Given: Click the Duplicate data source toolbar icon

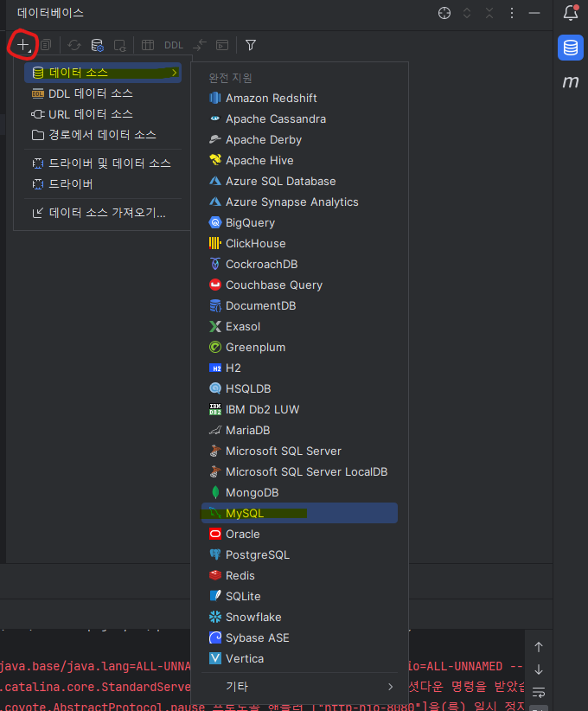Looking at the screenshot, I should pos(46,45).
